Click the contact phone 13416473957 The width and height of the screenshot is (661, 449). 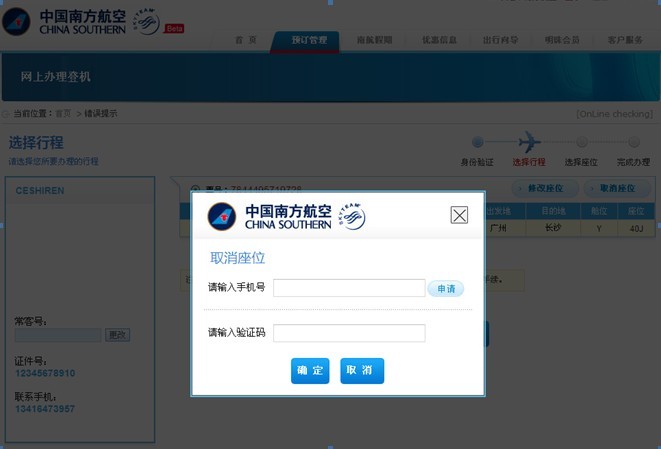coord(45,409)
